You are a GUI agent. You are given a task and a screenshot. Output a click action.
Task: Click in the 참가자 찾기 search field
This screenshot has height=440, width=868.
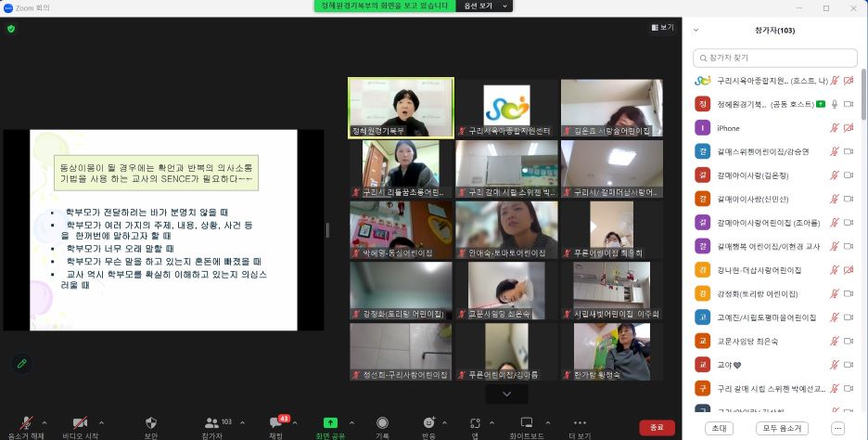point(775,58)
